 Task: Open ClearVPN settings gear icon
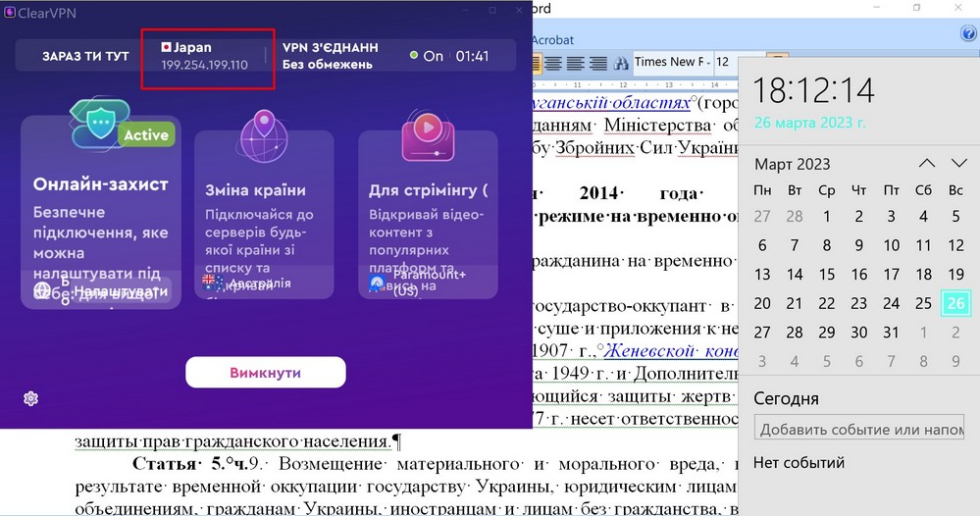click(x=30, y=398)
